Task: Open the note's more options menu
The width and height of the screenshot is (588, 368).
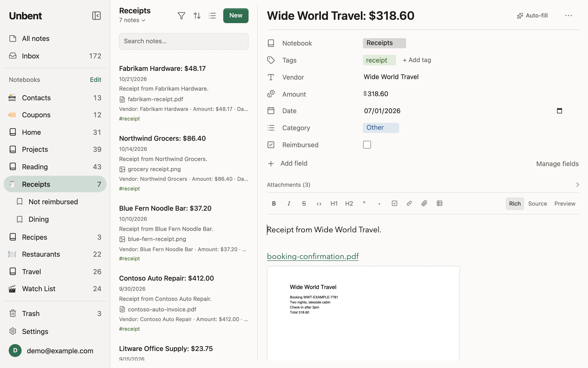Action: coord(568,16)
